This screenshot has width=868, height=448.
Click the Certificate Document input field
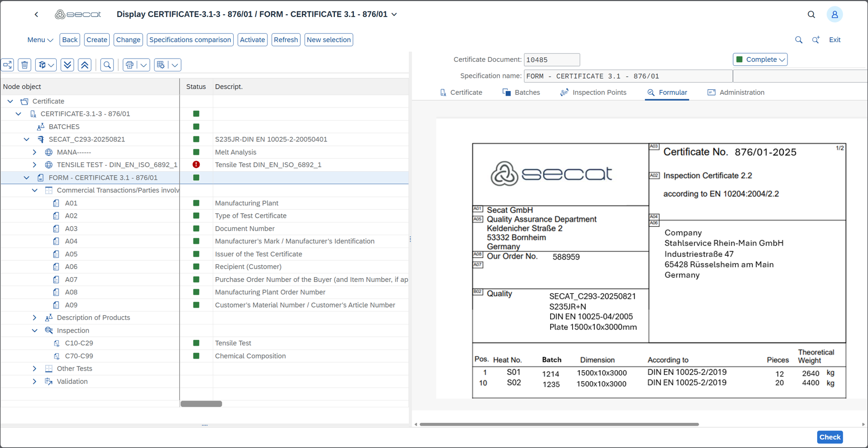point(552,59)
